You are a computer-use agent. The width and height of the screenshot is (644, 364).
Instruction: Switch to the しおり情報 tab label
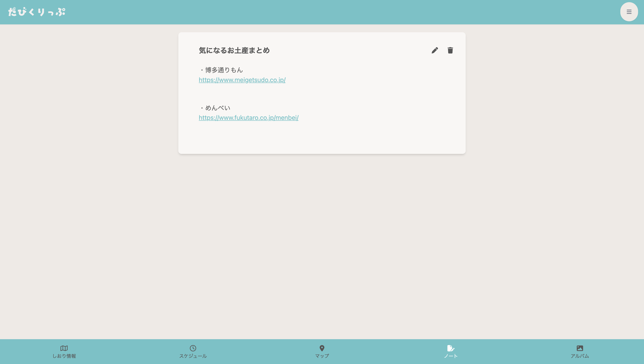(64, 356)
